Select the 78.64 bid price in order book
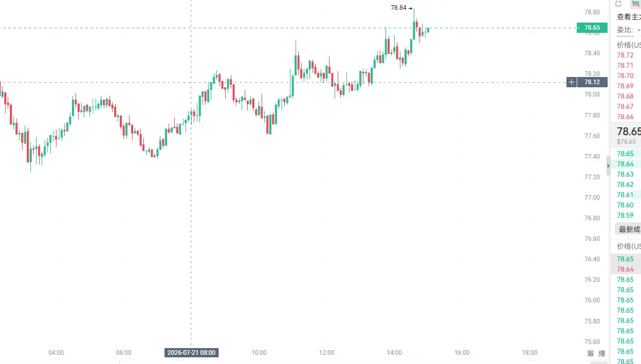The width and height of the screenshot is (641, 364). [x=625, y=164]
